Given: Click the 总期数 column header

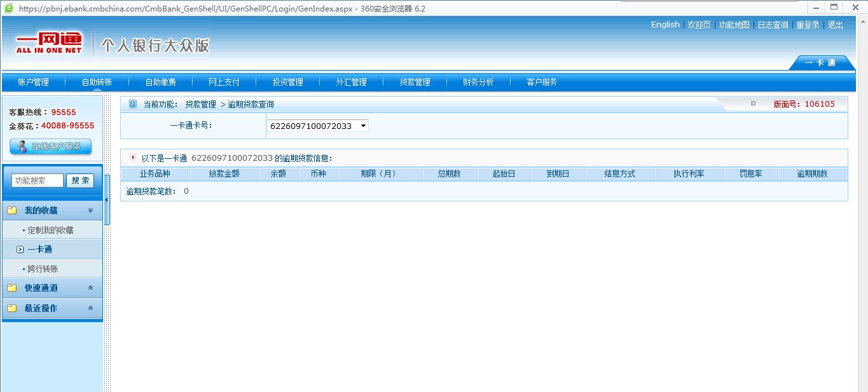Looking at the screenshot, I should [449, 173].
